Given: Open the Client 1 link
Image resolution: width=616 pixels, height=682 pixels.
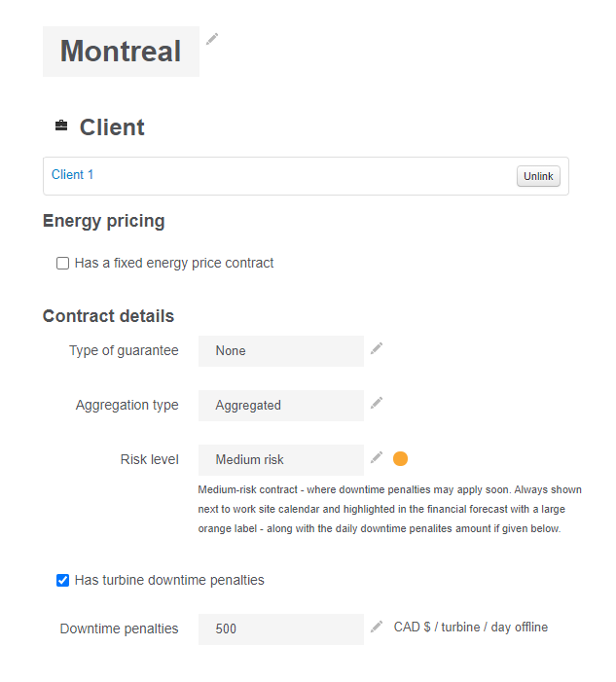Looking at the screenshot, I should [x=73, y=175].
